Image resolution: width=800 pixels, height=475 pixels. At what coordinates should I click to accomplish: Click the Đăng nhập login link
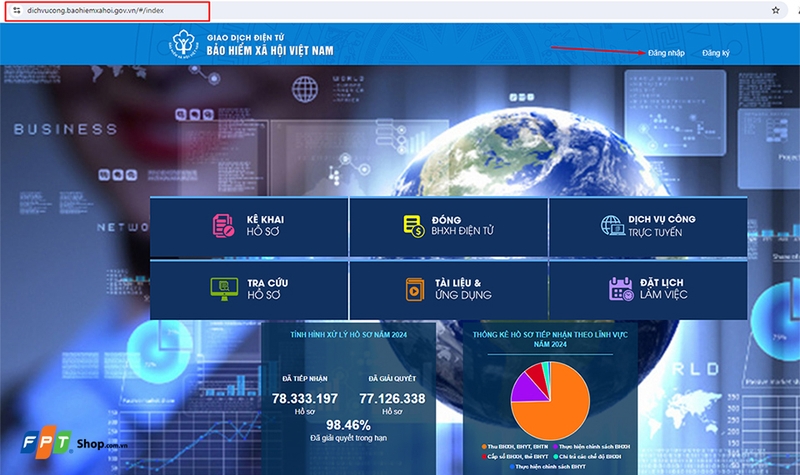point(666,53)
